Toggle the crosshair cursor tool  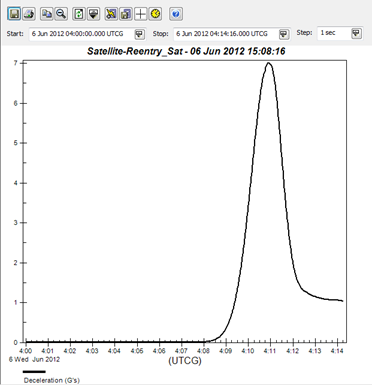coord(141,14)
